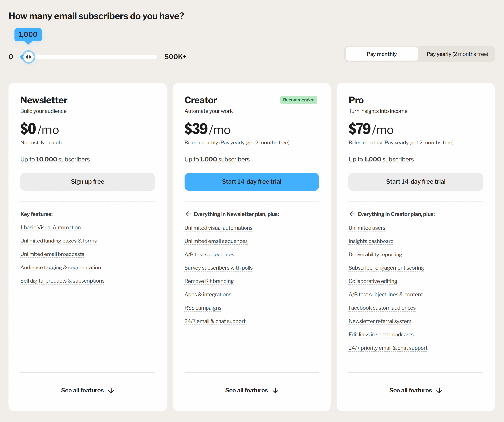Screen dimensions: 504x422
Task: Start 14-day free trial on Creator plan
Action: coord(252,182)
